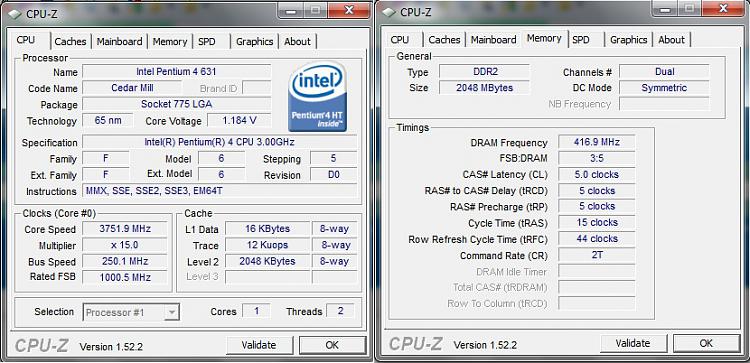The width and height of the screenshot is (750, 363).
Task: Minimize the left CPU-Z window
Action: (290, 11)
